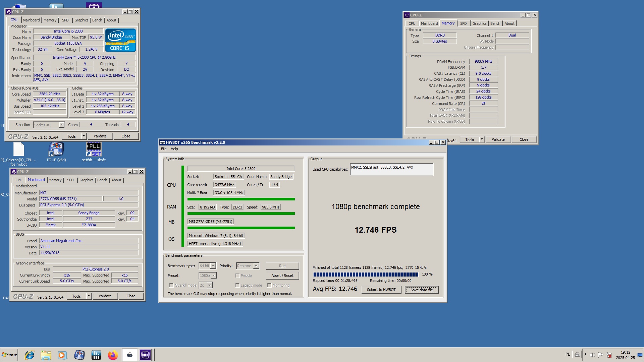Screen dimensions: 644x362
Task: Launch Windows Media Player from taskbar
Action: (x=62, y=355)
